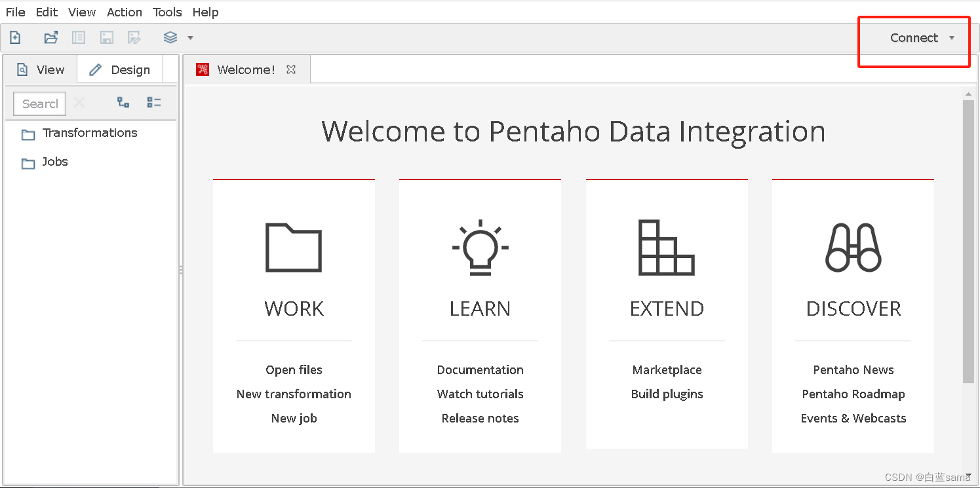Click the EXTEND blocks icon
This screenshot has width=980, height=488.
[667, 248]
